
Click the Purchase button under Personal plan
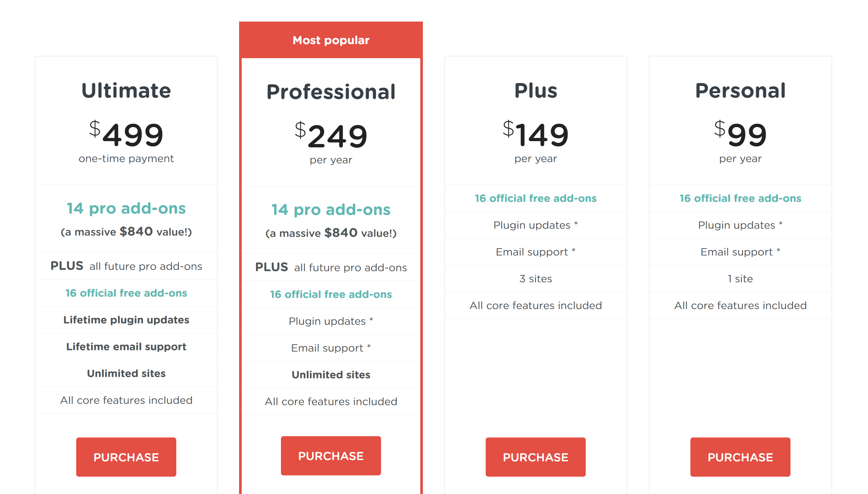740,457
